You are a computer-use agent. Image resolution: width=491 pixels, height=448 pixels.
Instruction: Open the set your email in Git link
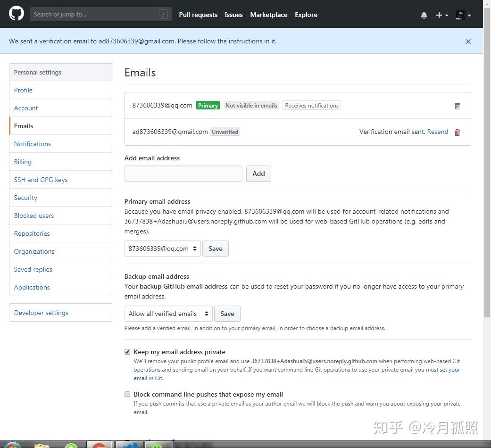[449, 370]
